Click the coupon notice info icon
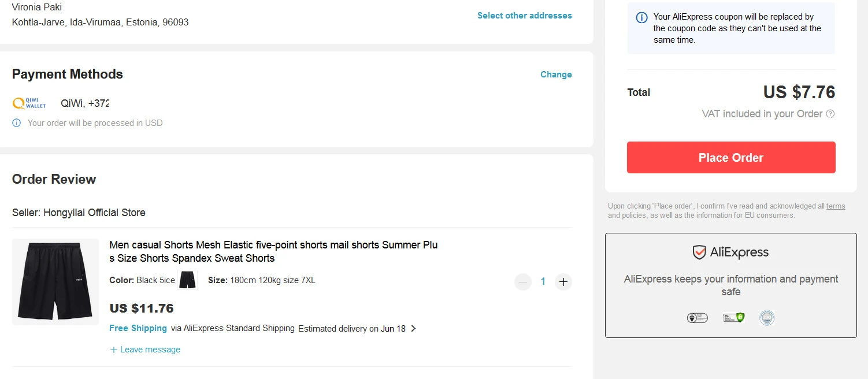The image size is (868, 379). (641, 18)
